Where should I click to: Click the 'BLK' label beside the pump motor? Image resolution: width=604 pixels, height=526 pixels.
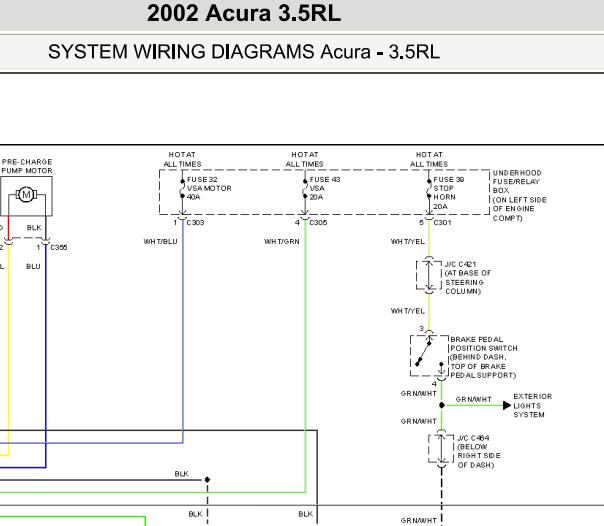(34, 228)
